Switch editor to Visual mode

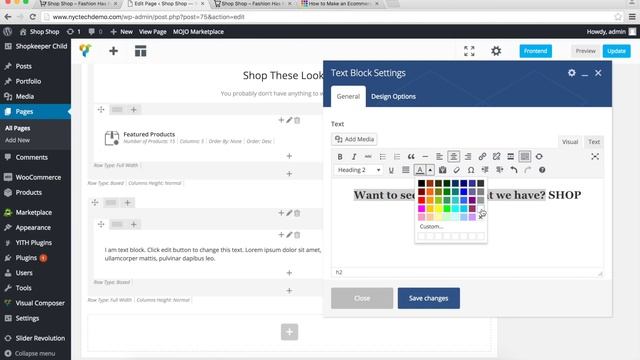click(570, 142)
